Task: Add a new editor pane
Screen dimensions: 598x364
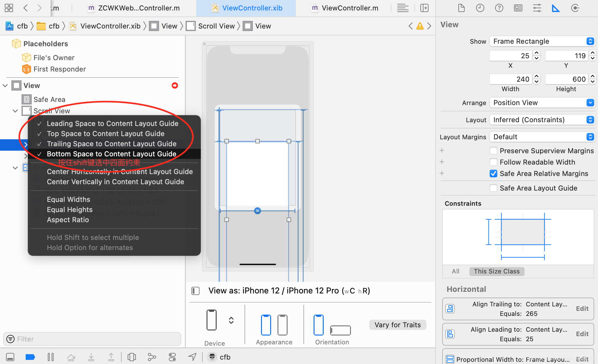Action: 424,8
